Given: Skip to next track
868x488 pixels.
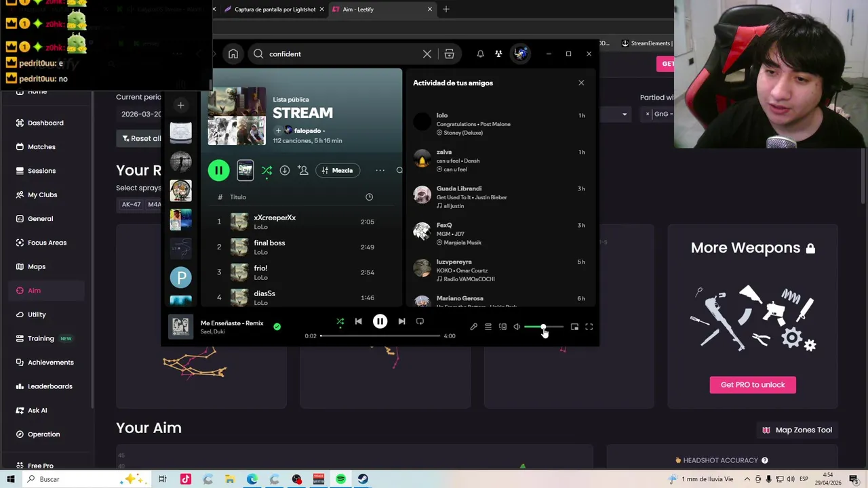Looking at the screenshot, I should click(x=401, y=321).
